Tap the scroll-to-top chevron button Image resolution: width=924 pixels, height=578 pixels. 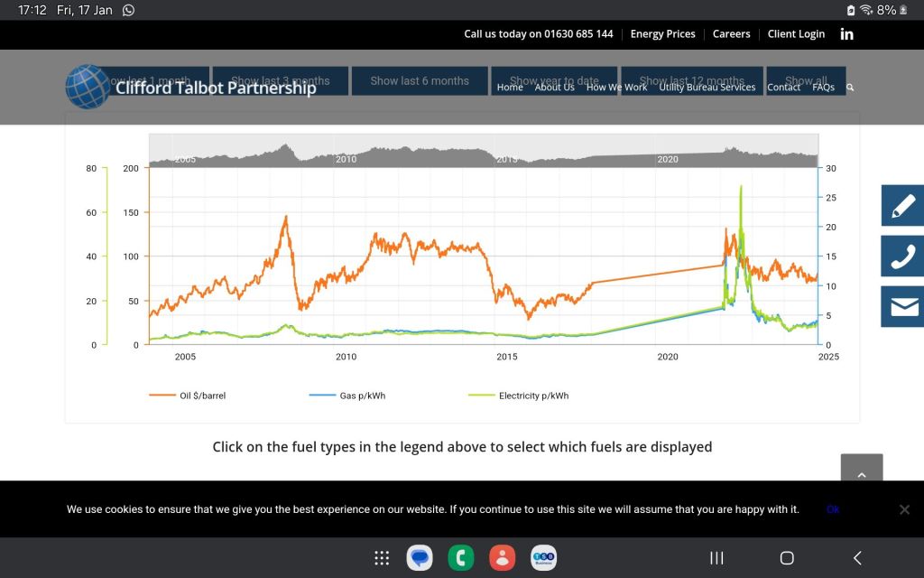point(862,469)
